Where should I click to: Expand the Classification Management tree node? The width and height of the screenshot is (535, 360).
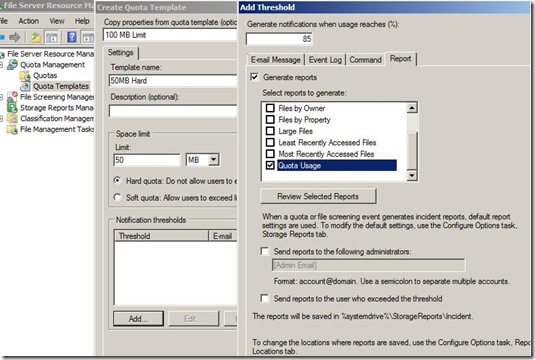[x=1, y=118]
